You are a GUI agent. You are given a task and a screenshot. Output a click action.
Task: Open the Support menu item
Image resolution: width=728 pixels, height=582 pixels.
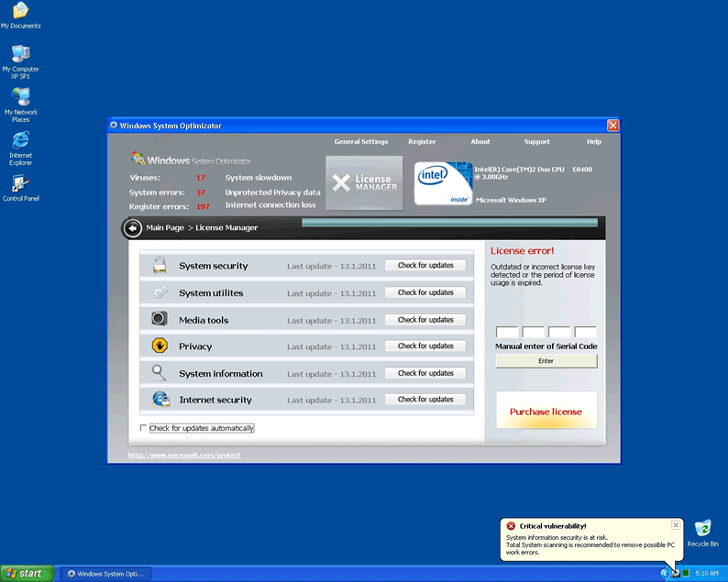coord(536,142)
